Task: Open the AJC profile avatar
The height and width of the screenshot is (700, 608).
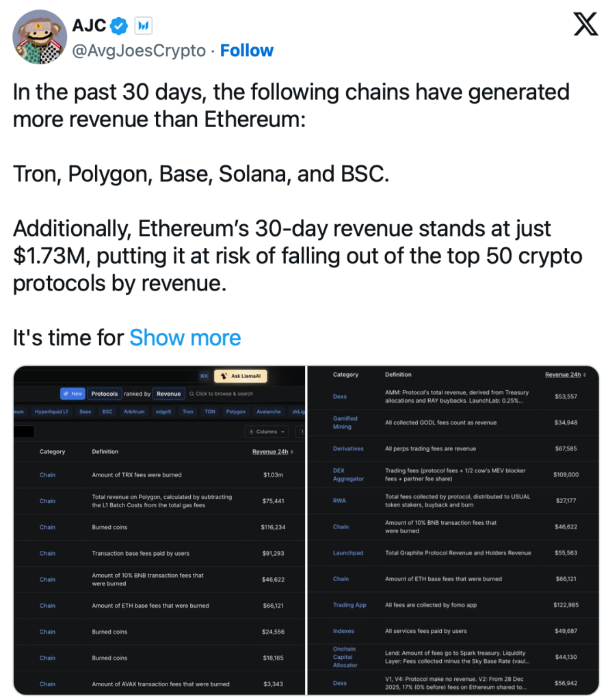Action: point(39,38)
